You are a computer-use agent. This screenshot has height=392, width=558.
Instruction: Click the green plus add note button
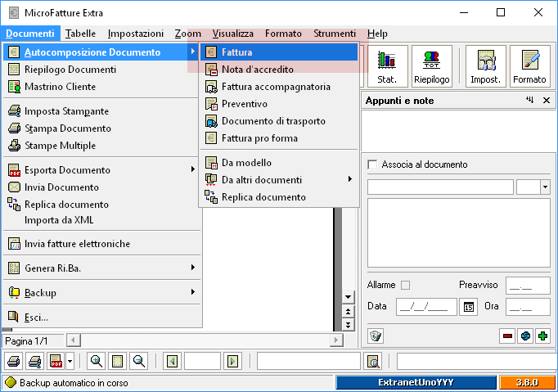[542, 336]
